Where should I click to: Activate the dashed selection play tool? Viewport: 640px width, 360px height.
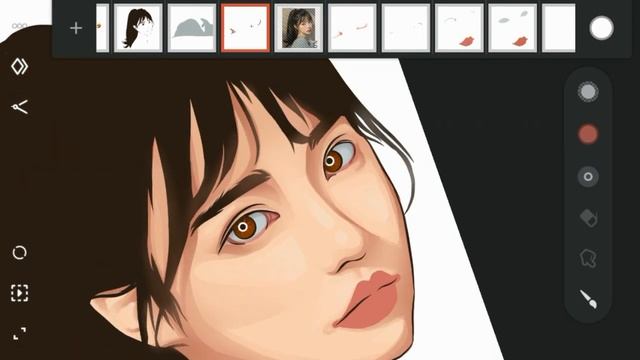pyautogui.click(x=20, y=293)
